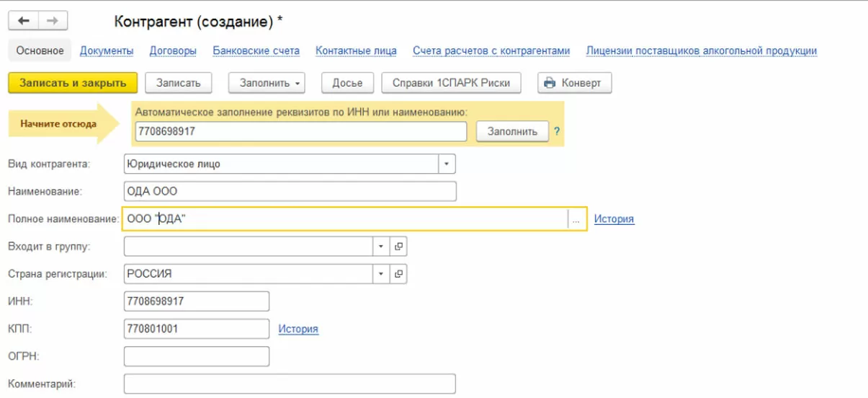Expand the Страна регистрации dropdown arrow
The height and width of the screenshot is (398, 868).
tap(382, 274)
